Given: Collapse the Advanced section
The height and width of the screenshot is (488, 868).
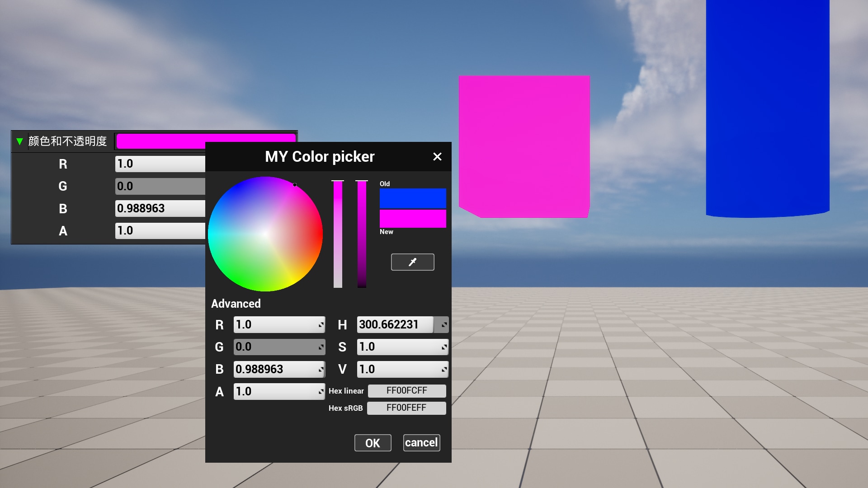Looking at the screenshot, I should (236, 303).
